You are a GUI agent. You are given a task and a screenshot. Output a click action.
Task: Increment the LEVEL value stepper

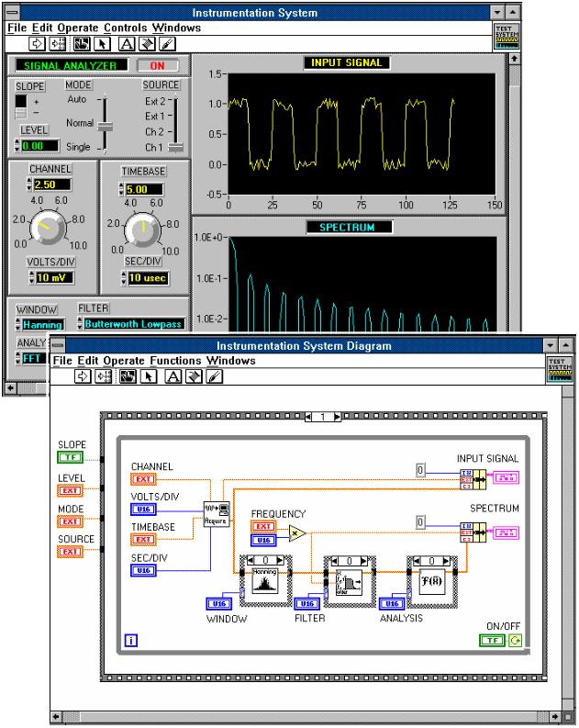17,142
